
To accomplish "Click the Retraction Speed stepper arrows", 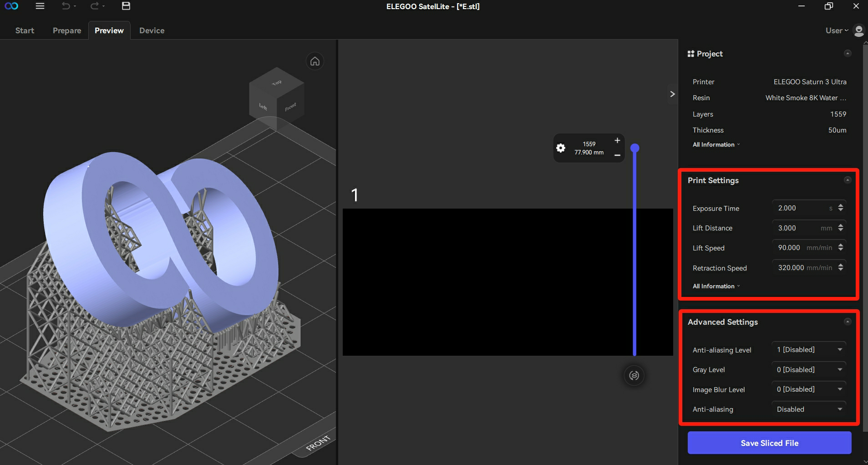I will tap(841, 267).
